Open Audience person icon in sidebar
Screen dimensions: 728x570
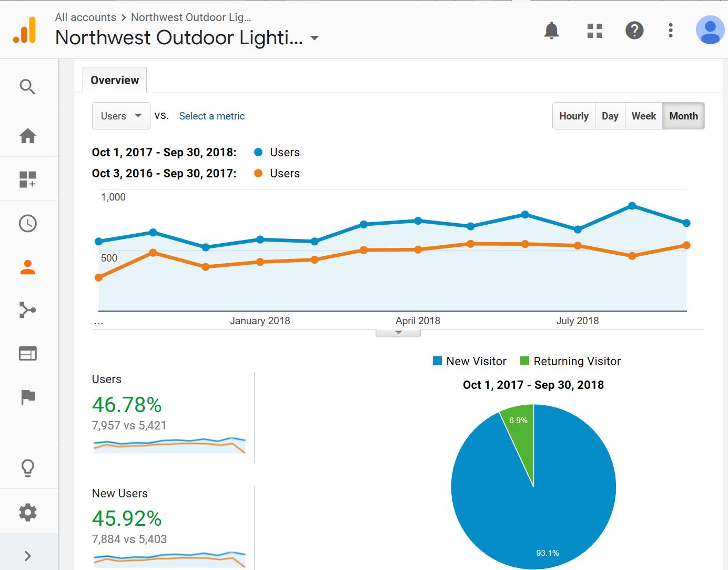click(27, 267)
